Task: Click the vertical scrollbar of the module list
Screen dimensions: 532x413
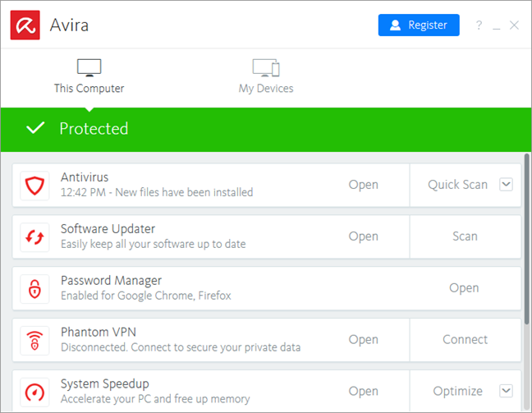Action: [x=526, y=239]
